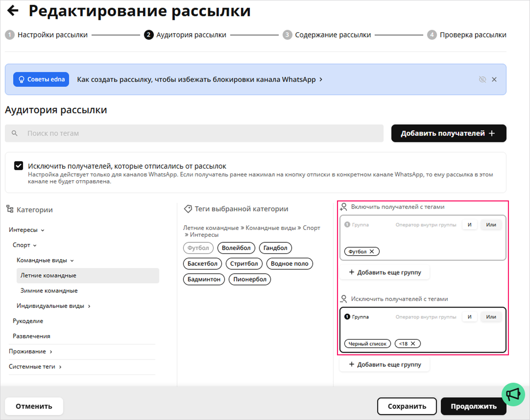Select operator Или in the include group
This screenshot has width=530, height=420.
[491, 225]
